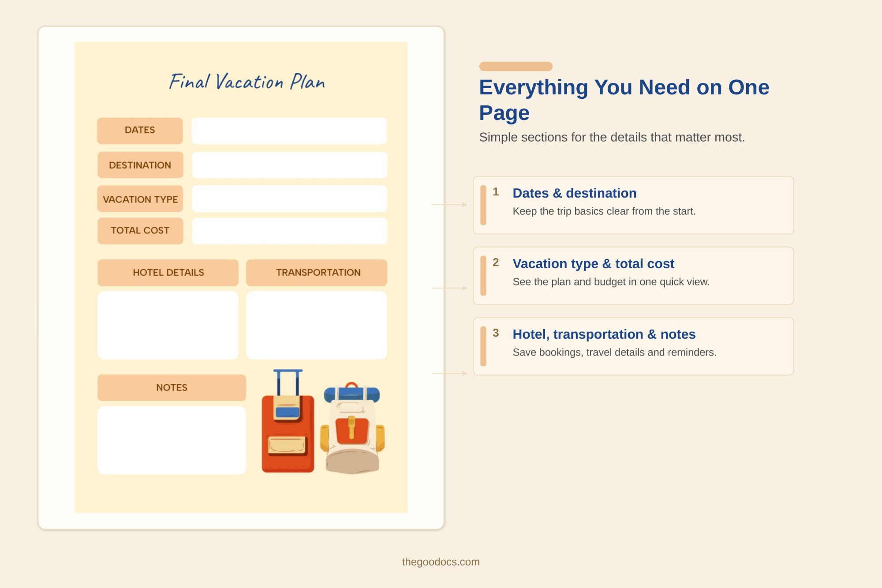
Task: Click the VACATION TYPE label badge
Action: [x=140, y=199]
